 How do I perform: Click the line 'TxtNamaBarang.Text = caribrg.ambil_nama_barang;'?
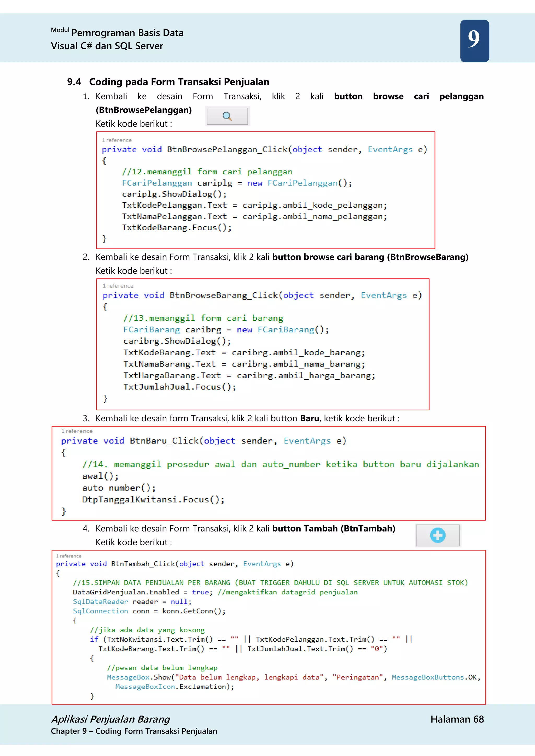coord(244,364)
